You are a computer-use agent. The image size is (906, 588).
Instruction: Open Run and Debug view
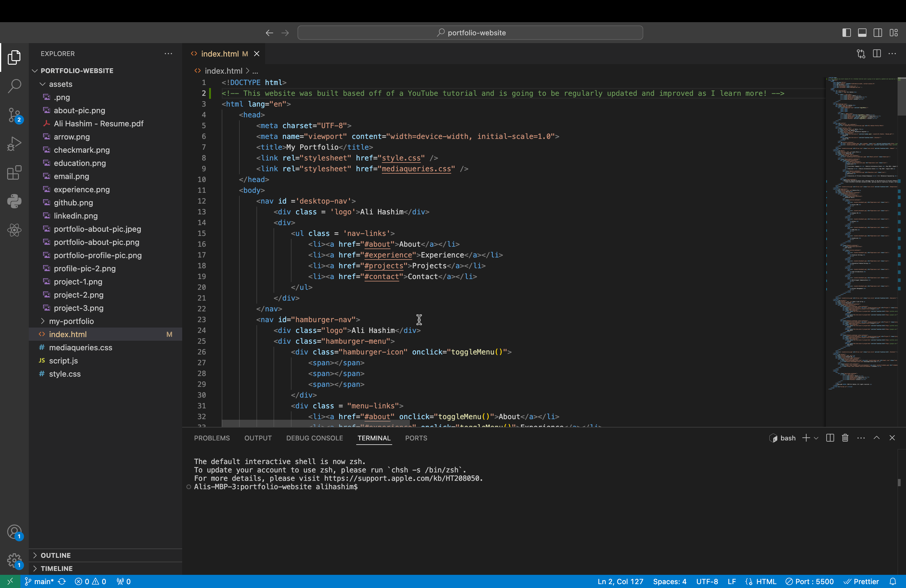14,144
